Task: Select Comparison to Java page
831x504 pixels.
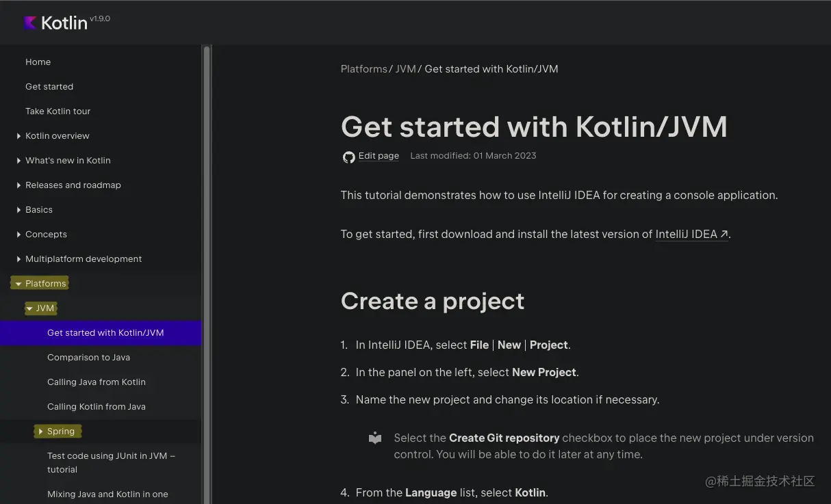Action: (88, 358)
